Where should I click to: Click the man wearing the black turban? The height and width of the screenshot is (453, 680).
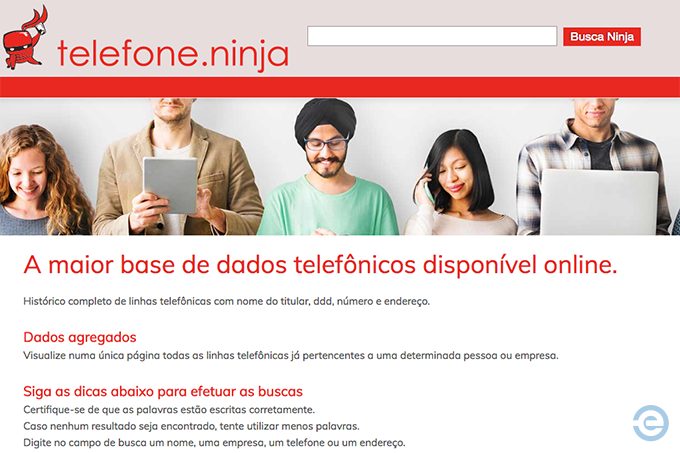click(328, 167)
